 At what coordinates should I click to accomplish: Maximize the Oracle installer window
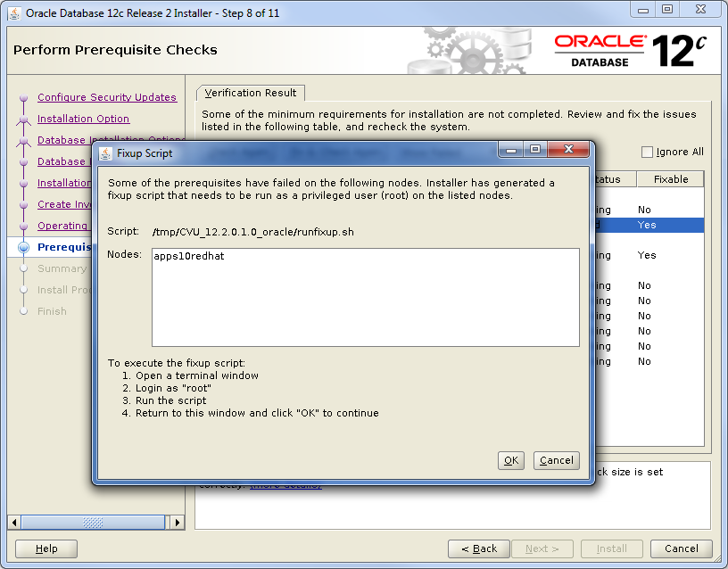click(x=667, y=10)
